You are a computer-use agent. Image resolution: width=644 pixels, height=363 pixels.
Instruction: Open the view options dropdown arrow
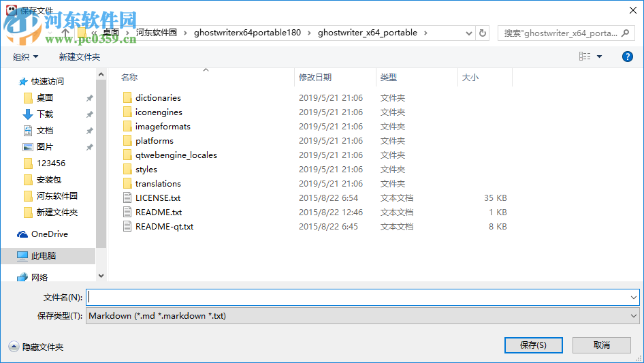[599, 57]
